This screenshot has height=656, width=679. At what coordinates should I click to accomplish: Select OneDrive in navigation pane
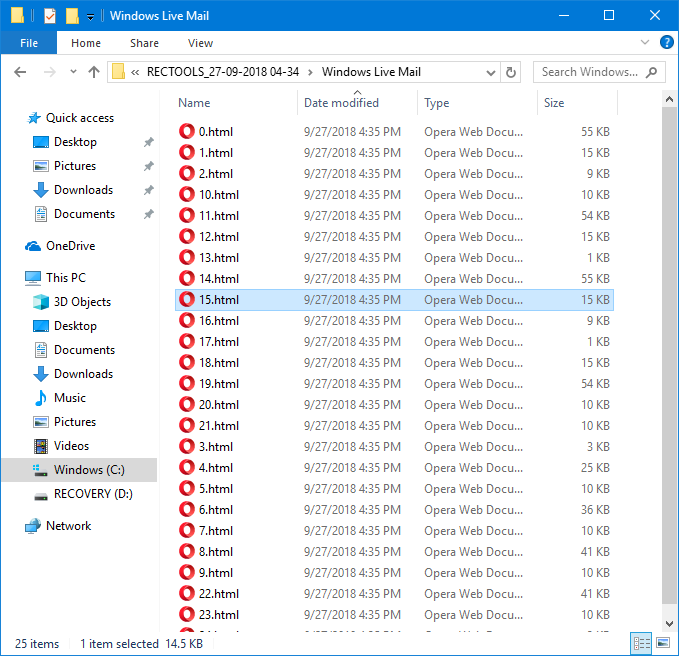pos(70,246)
